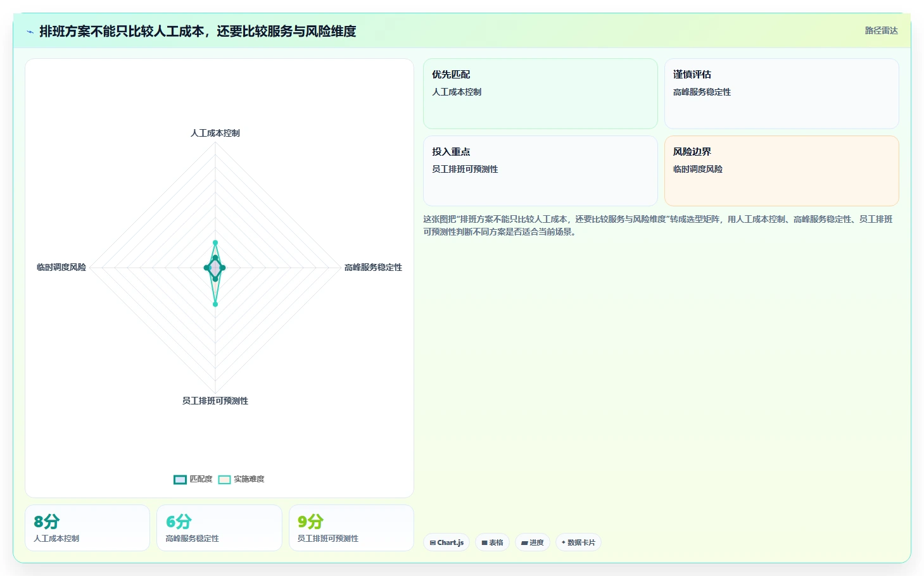This screenshot has width=924, height=576.
Task: Open the 优先匹配 card
Action: pos(540,94)
